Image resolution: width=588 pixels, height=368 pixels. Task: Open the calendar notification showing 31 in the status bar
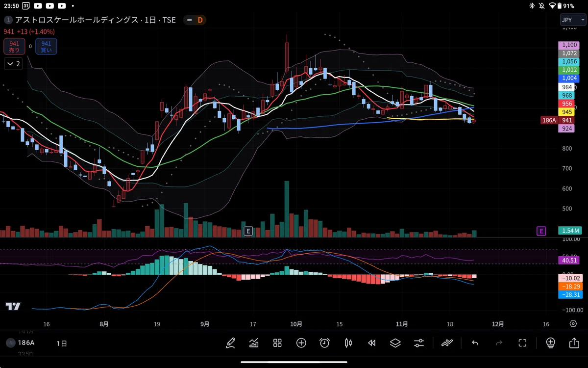point(25,6)
